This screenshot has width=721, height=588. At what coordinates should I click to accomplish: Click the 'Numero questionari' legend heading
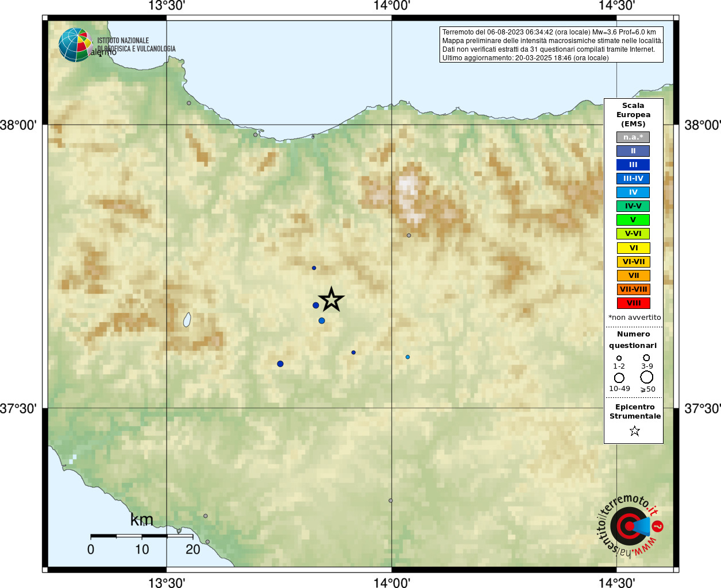click(633, 340)
